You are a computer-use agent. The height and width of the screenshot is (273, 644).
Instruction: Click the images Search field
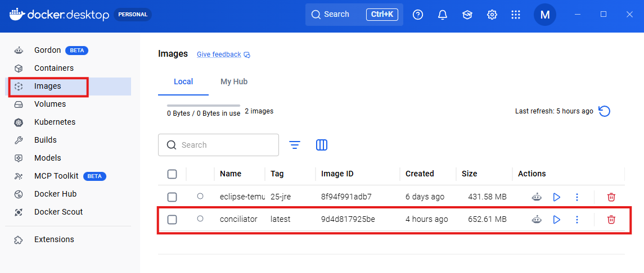click(x=218, y=145)
